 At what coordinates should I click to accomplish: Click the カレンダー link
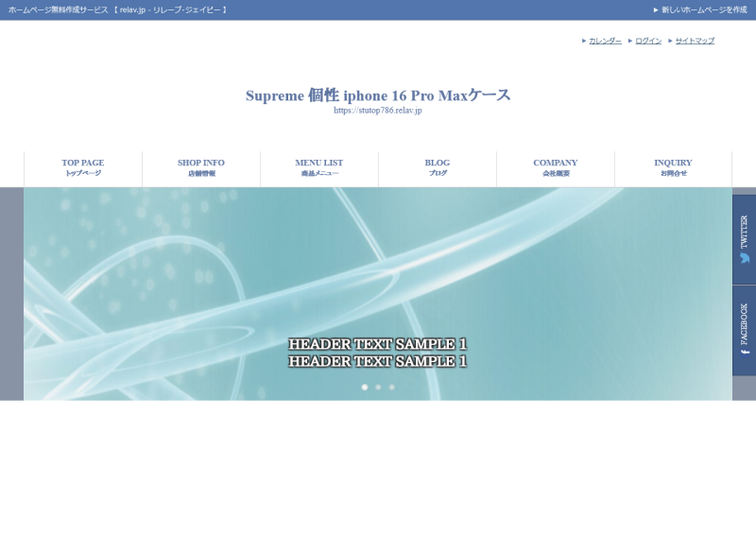click(605, 41)
